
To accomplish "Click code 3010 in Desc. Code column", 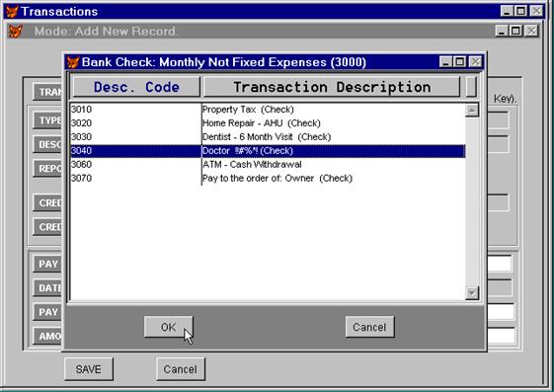I will (x=81, y=110).
